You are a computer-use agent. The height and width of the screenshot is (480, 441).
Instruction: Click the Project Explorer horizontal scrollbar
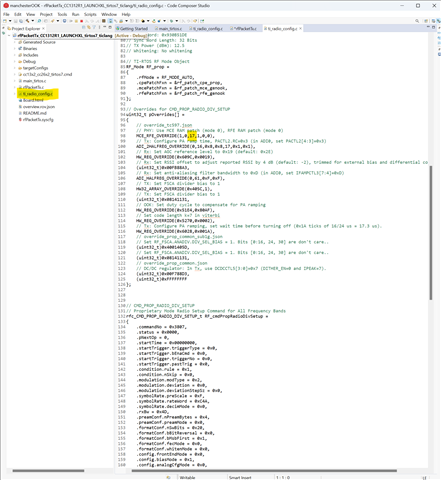[x=48, y=471]
